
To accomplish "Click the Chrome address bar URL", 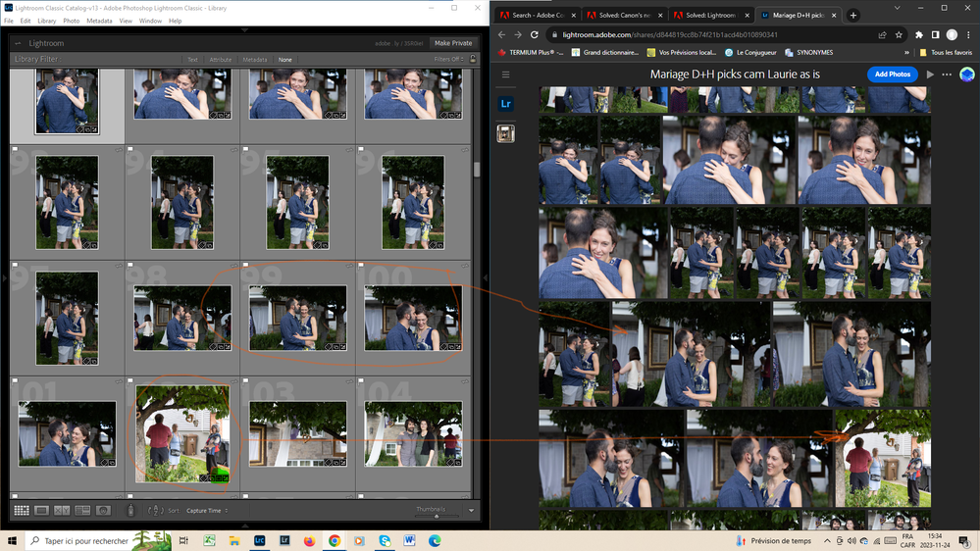I will (x=669, y=35).
